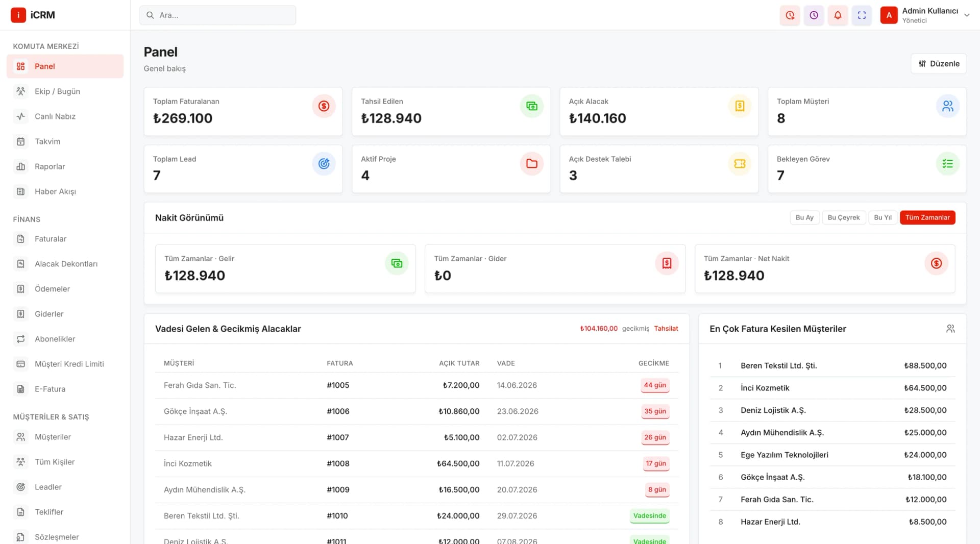Click Vadesinde badge for invoice #1010
Image resolution: width=980 pixels, height=544 pixels.
[x=649, y=516]
